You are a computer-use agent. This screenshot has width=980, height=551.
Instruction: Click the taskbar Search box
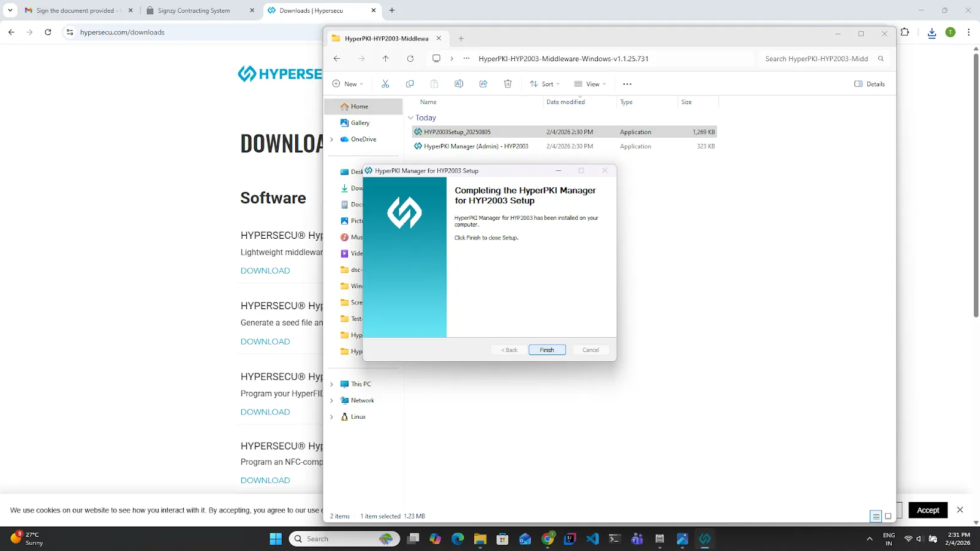pyautogui.click(x=344, y=539)
